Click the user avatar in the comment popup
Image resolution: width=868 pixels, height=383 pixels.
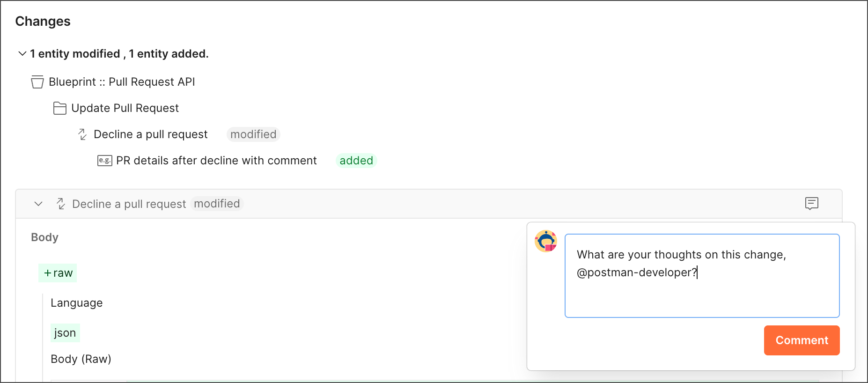[546, 241]
